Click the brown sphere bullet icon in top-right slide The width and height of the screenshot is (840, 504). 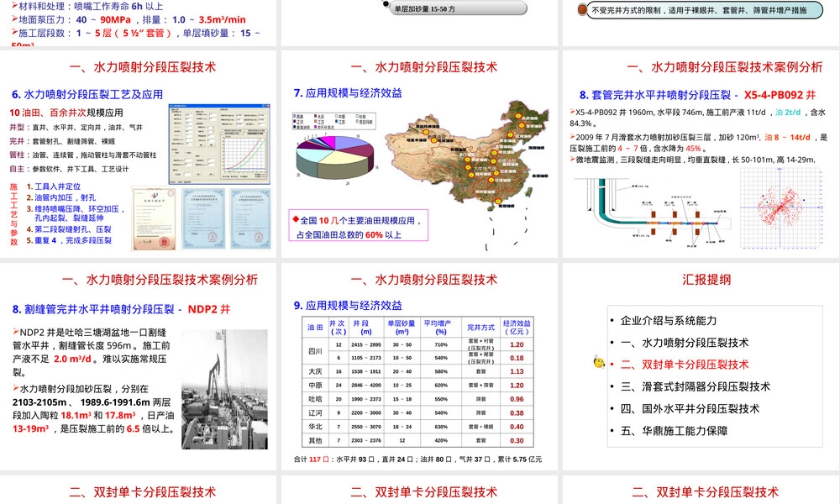pyautogui.click(x=582, y=9)
